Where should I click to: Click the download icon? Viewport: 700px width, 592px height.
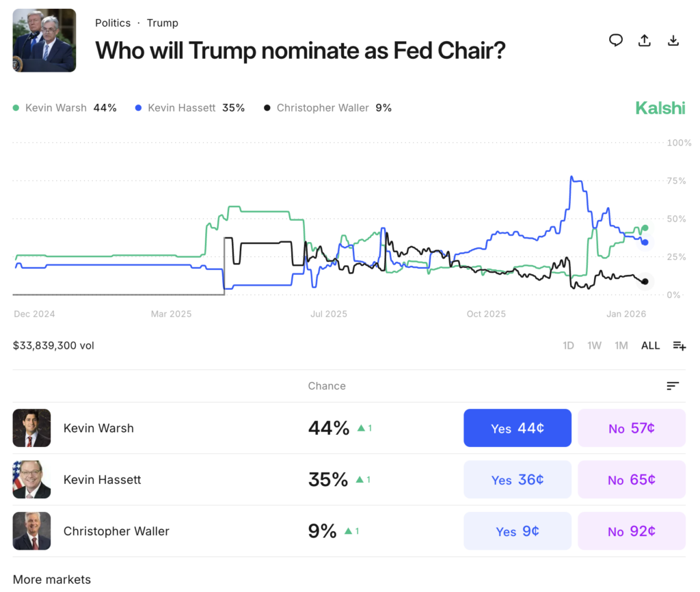673,40
